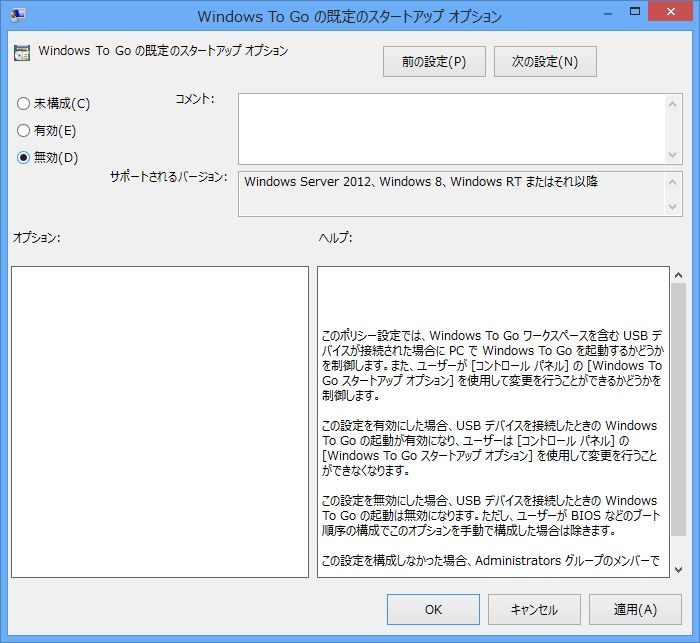Screen dimensions: 700x643
Task: Click the policy setting icon beside the heading
Action: 22,53
